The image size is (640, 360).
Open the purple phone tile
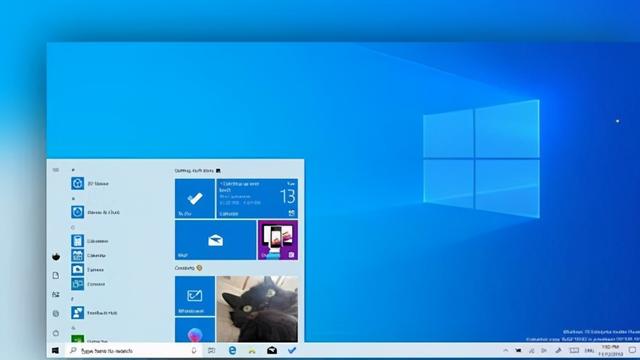(278, 240)
